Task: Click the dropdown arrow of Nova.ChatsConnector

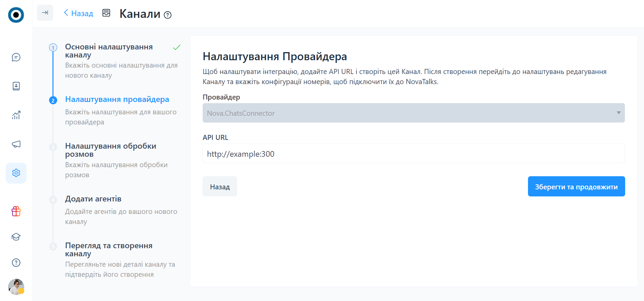Action: pyautogui.click(x=618, y=113)
